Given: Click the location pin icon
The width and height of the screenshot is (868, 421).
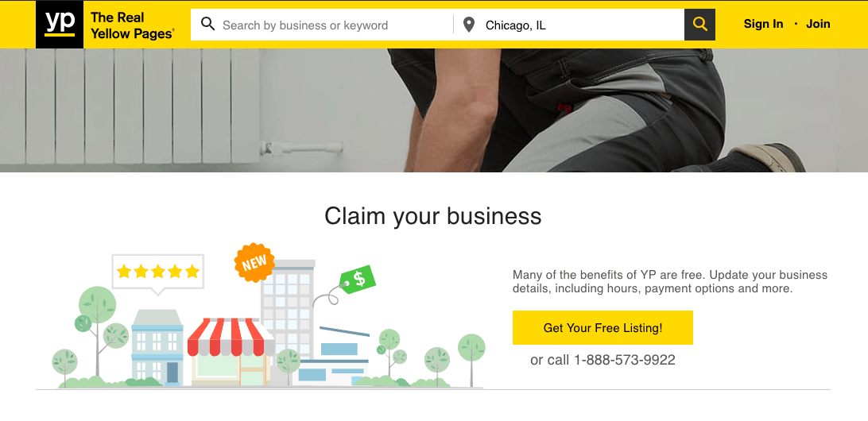Looking at the screenshot, I should 469,25.
